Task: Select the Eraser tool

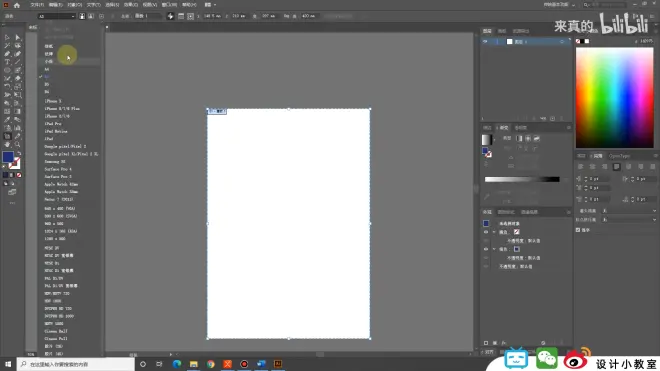Action: pyautogui.click(x=18, y=78)
